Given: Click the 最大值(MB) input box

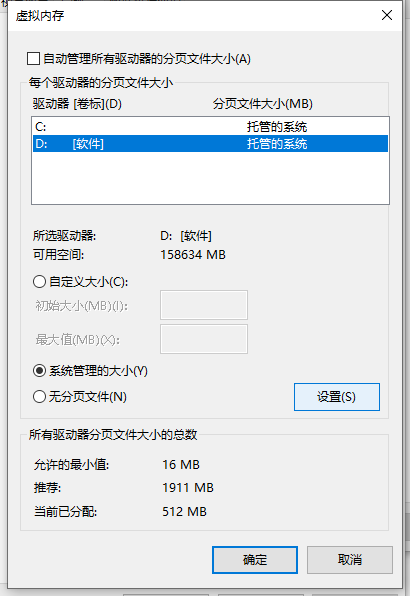Looking at the screenshot, I should (x=204, y=339).
